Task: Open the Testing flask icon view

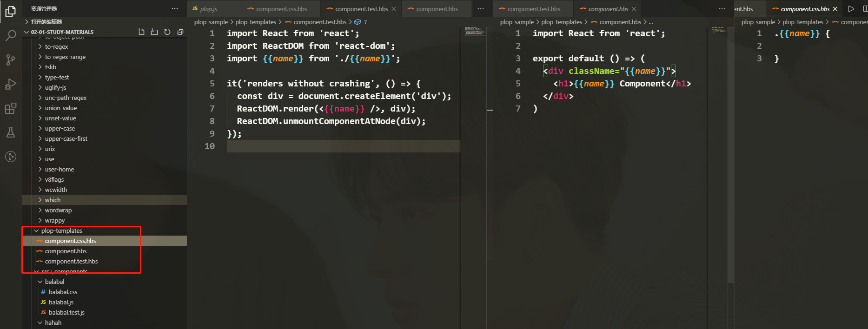Action: pos(10,132)
